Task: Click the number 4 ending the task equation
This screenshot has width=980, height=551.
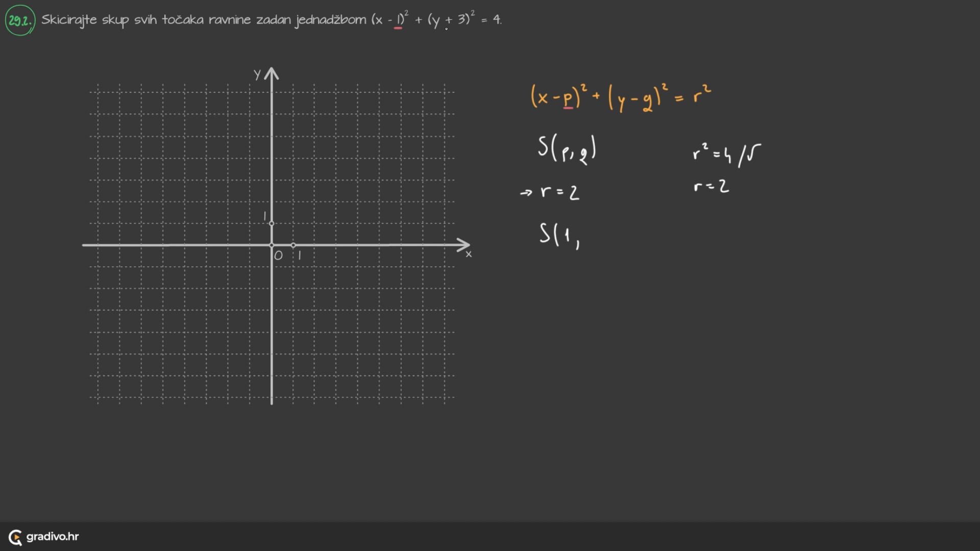Action: (x=496, y=20)
